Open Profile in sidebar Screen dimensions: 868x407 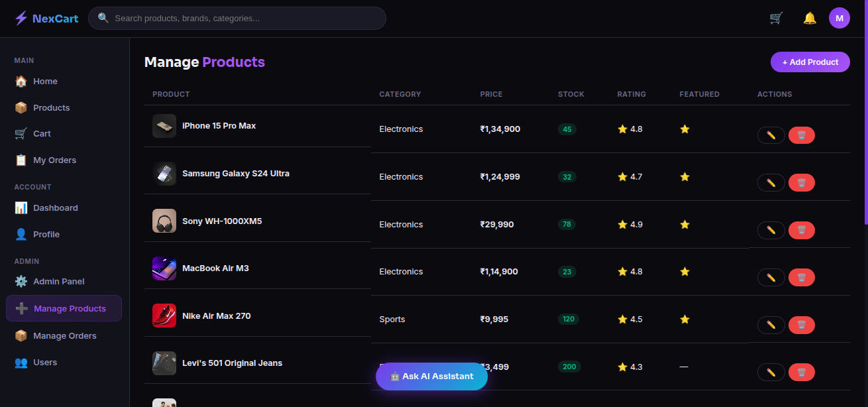tap(64, 235)
